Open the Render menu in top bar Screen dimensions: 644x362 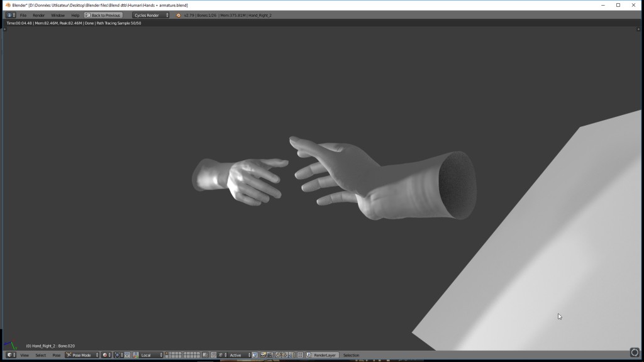(x=39, y=15)
